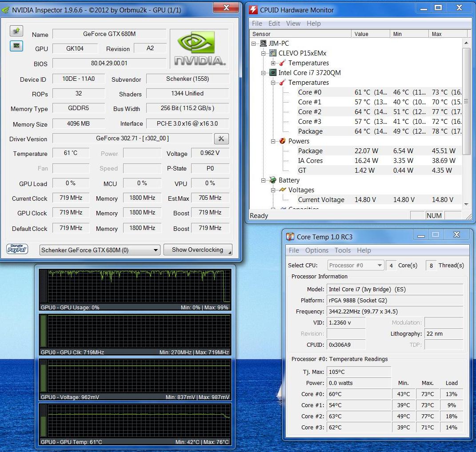
Task: Collapse the JIM-PC tree node
Action: [x=254, y=44]
